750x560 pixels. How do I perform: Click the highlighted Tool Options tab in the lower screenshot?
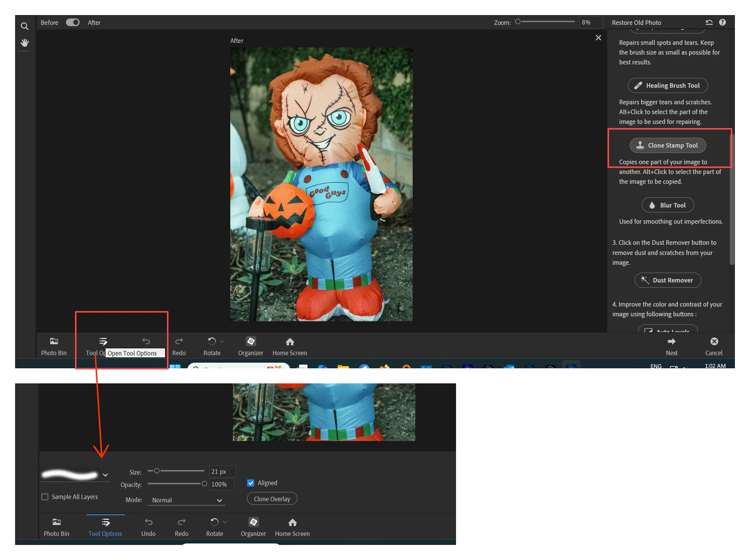(105, 527)
